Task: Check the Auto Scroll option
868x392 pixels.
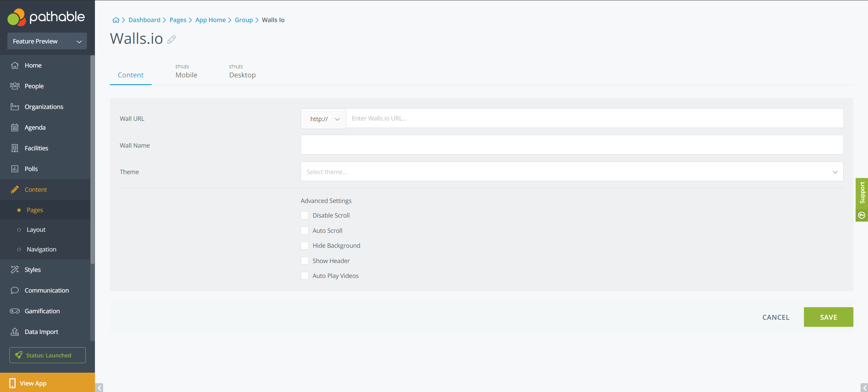Action: click(x=304, y=230)
